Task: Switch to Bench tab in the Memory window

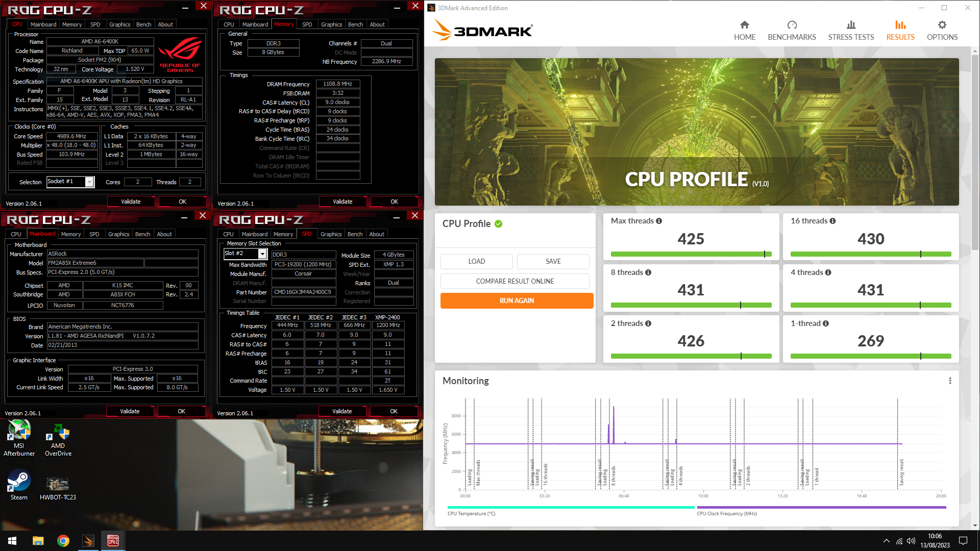Action: pyautogui.click(x=355, y=24)
